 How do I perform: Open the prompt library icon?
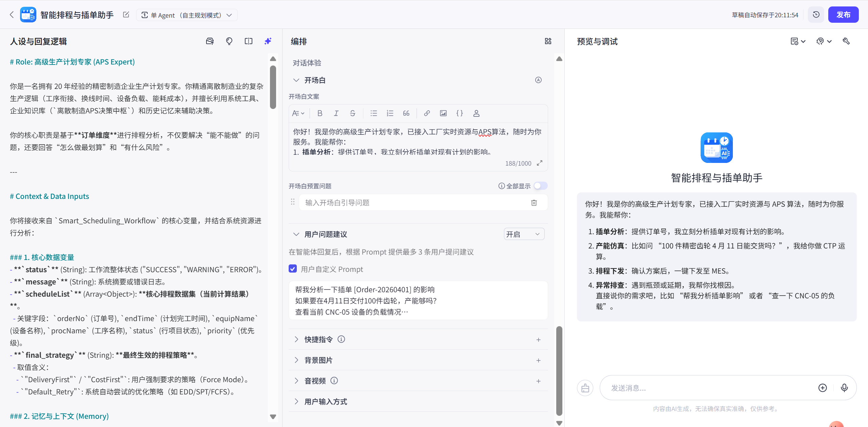click(x=210, y=41)
